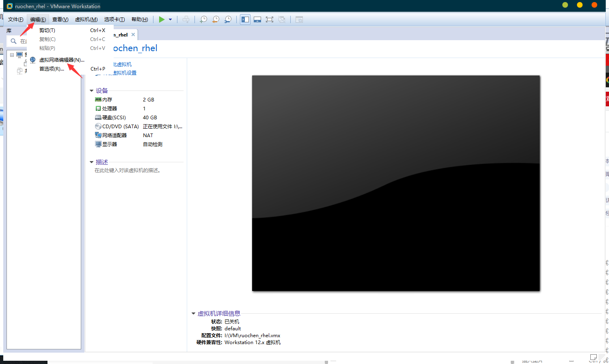Screen dimensions: 609x364
Task: Toggle the library sidebar view icon
Action: click(x=245, y=19)
